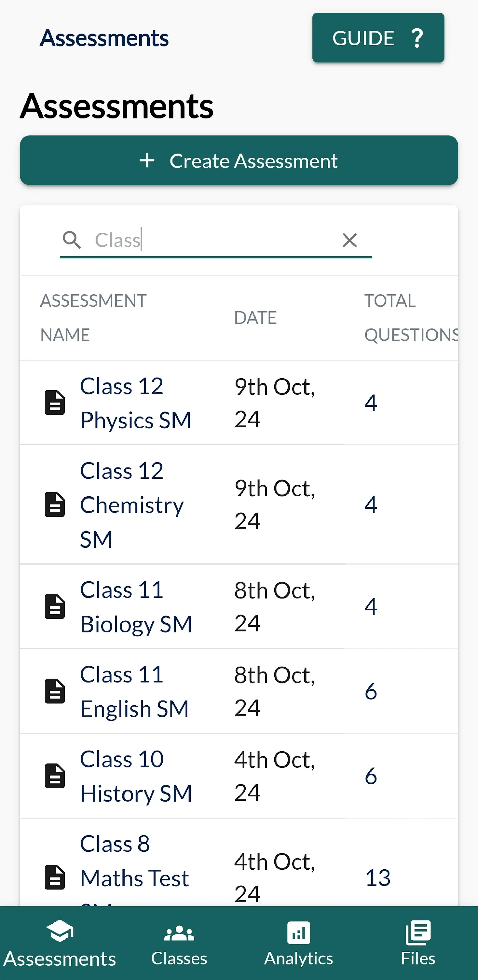This screenshot has width=478, height=980.
Task: Open Class 11 English SM assessment
Action: tap(134, 692)
